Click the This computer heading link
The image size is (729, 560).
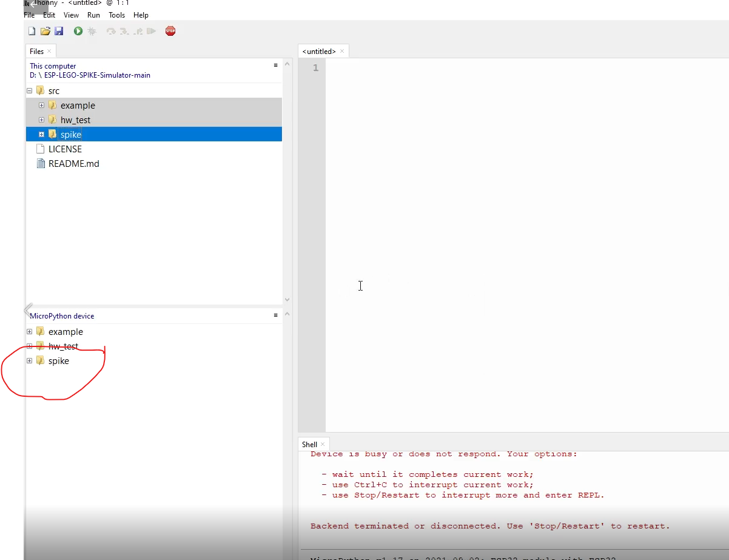[53, 66]
